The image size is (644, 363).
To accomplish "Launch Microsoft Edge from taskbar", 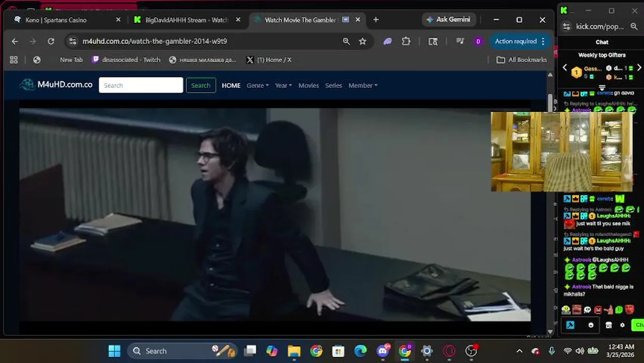I will [360, 351].
